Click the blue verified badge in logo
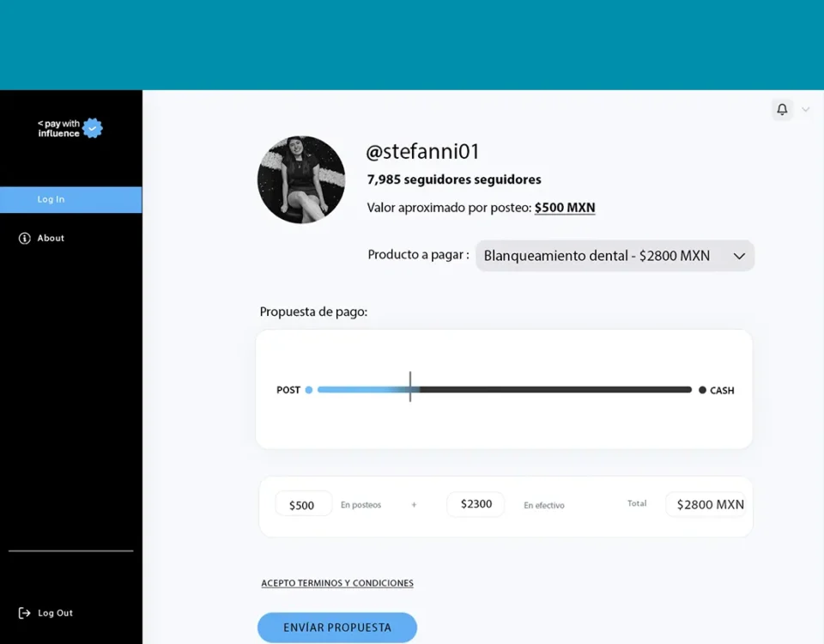 tap(93, 129)
